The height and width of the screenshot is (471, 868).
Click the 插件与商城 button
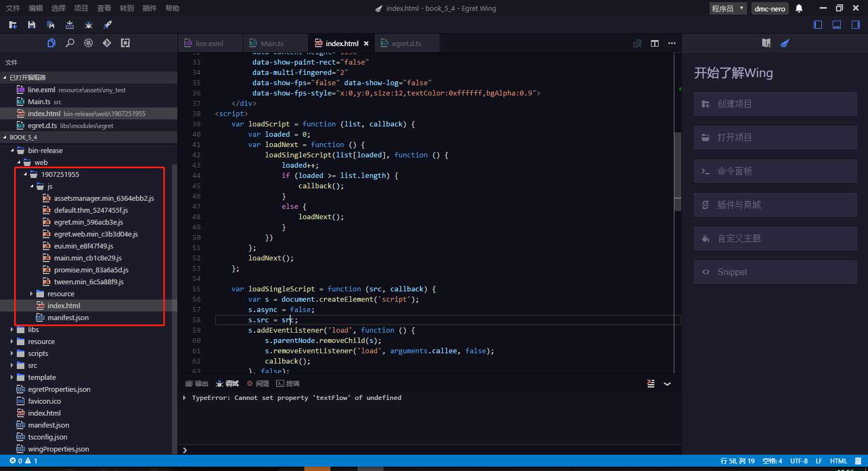775,205
